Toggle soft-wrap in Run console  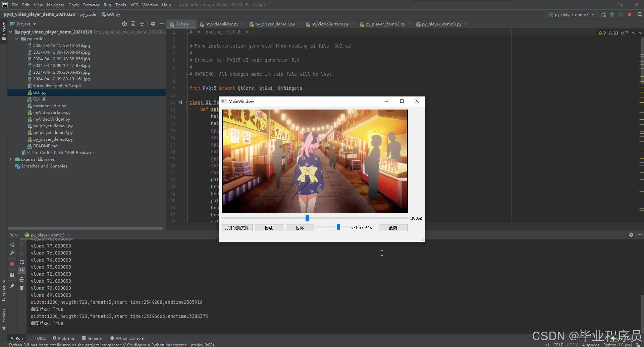click(x=22, y=262)
